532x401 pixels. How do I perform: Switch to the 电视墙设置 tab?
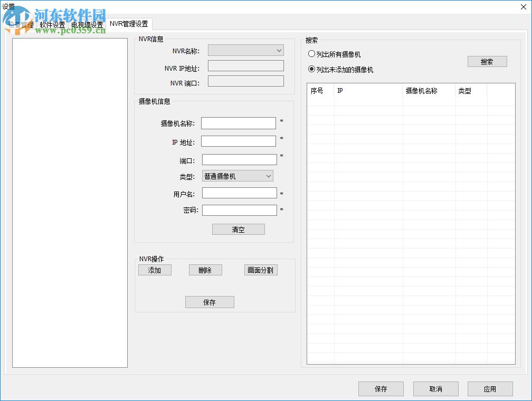click(88, 24)
